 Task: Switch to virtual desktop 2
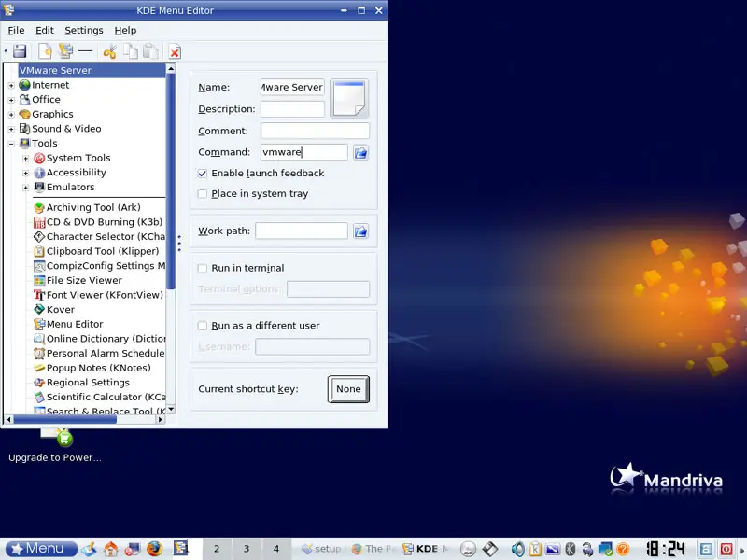pyautogui.click(x=217, y=549)
